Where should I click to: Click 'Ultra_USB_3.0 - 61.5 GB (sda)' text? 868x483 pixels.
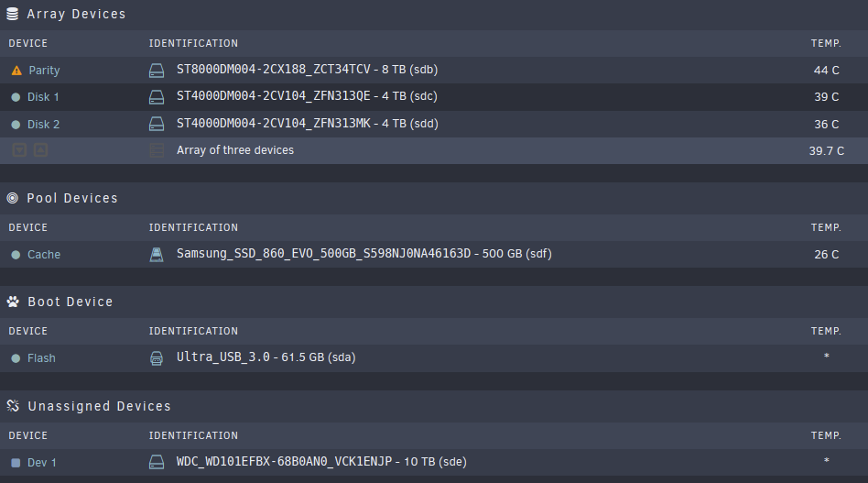266,357
